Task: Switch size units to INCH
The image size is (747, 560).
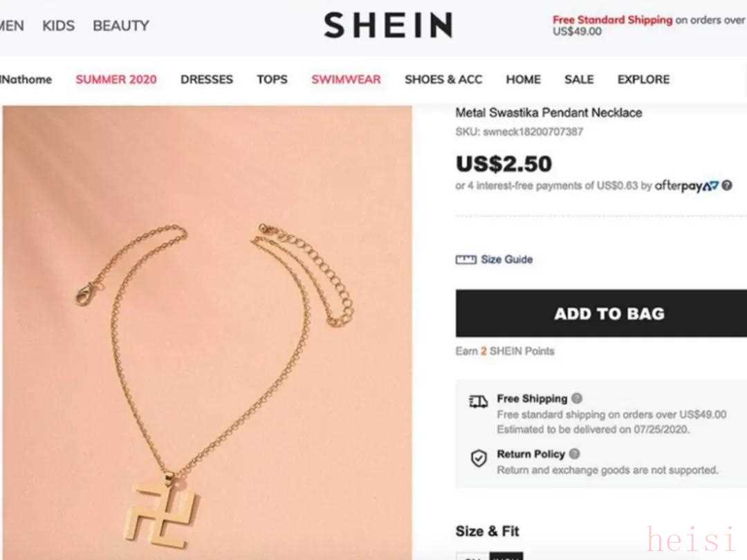Action: pos(506,557)
